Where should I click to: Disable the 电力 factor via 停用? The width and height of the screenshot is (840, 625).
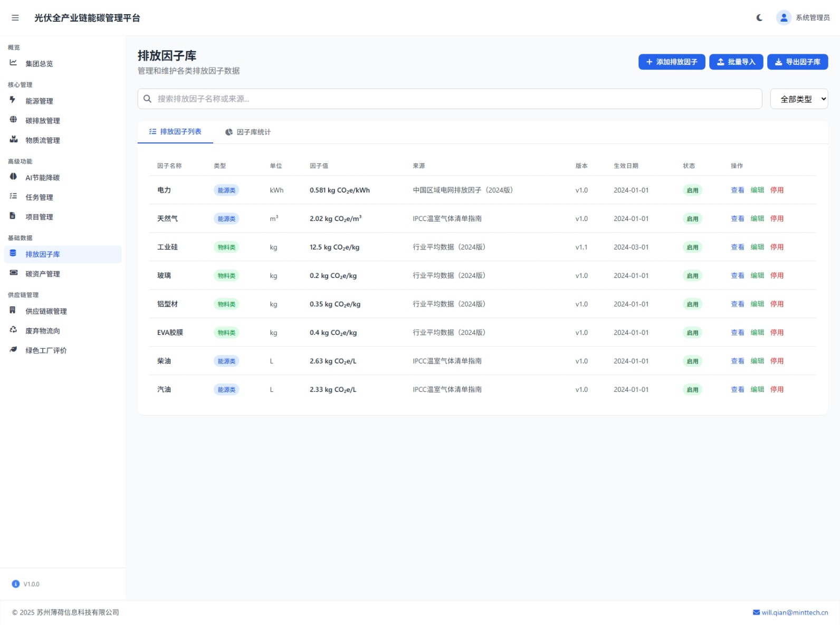point(777,190)
